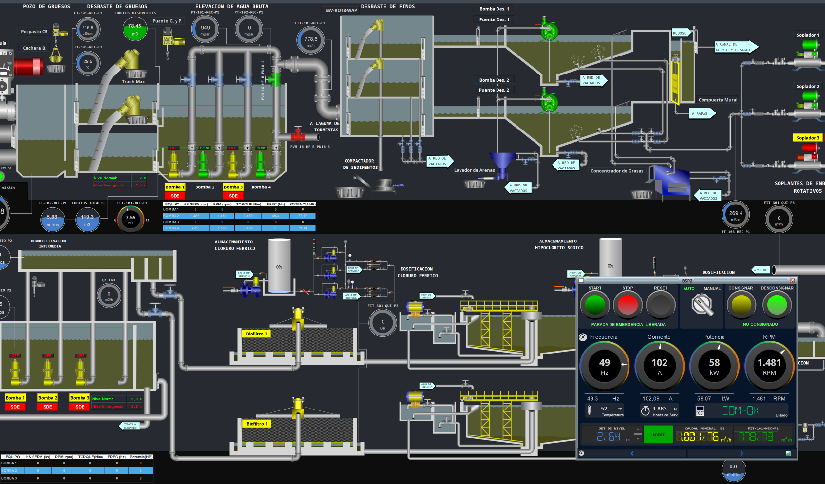Select Bomba 3 label in Elevación de Agua Bruta

click(x=233, y=187)
